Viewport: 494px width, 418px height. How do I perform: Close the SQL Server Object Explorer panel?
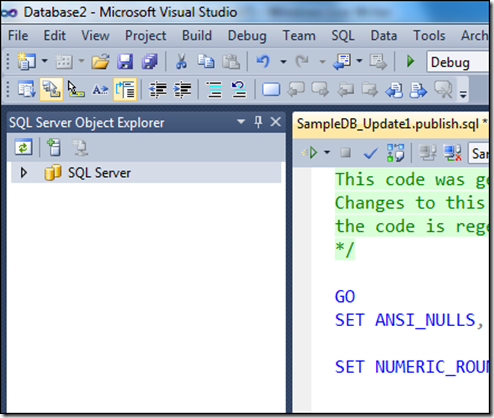tap(276, 122)
